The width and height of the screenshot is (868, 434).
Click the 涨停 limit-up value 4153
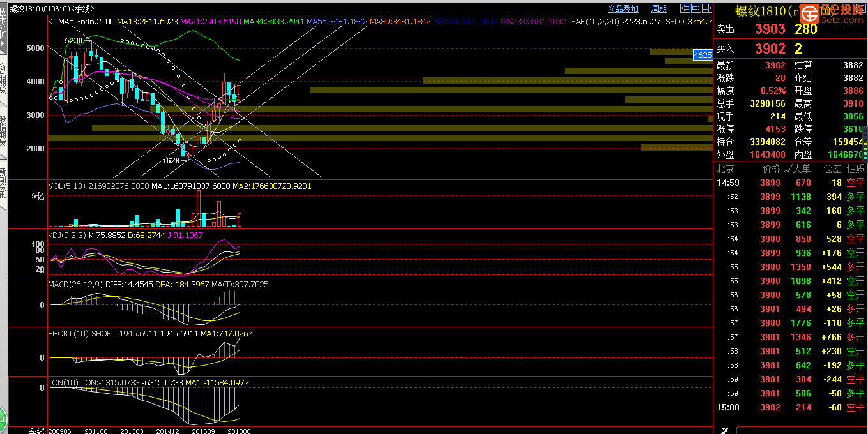point(775,129)
